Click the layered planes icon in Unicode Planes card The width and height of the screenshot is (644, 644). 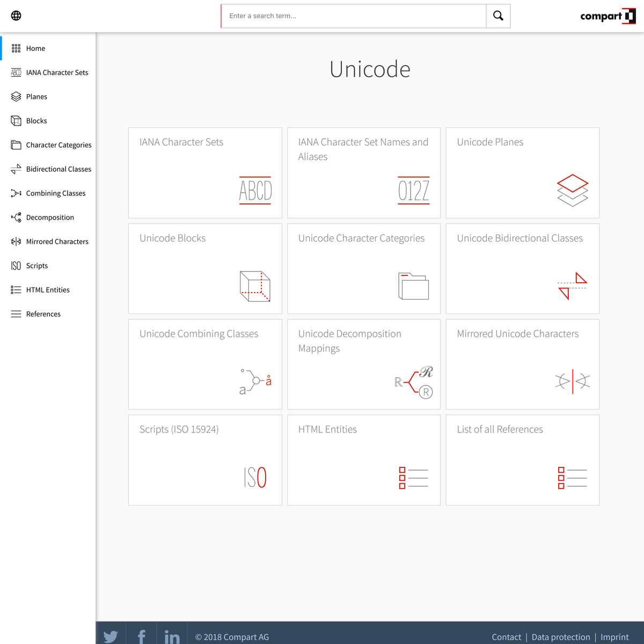(x=573, y=190)
